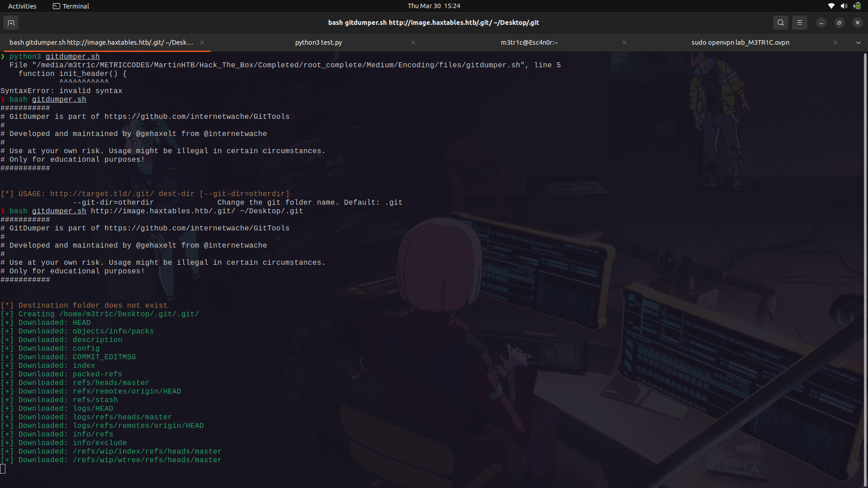Viewport: 868px width, 488px height.
Task: Switch to the m3tr1c@Esc4n0r:~ tab
Action: [x=528, y=42]
